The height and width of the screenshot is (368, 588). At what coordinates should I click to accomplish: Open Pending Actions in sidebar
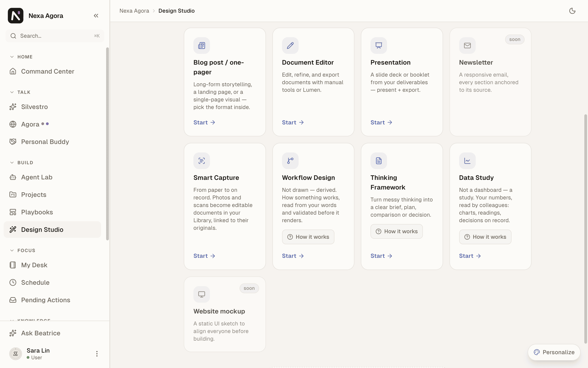(x=52, y=300)
